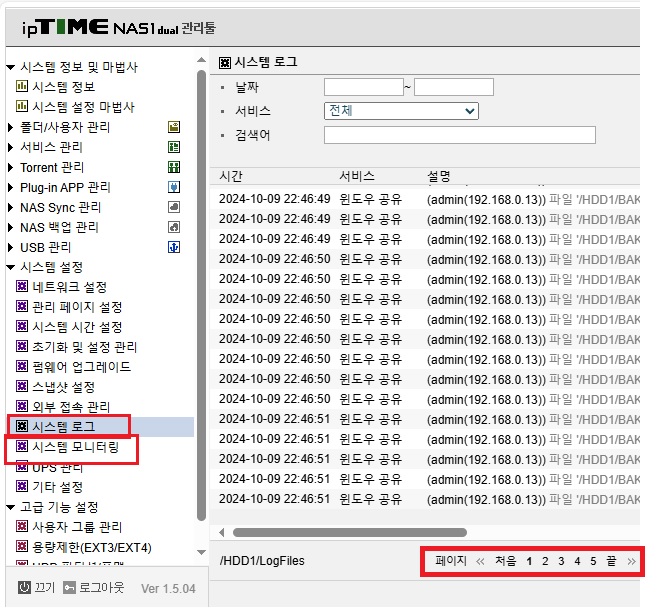
Task: Click the key icon next to 로그아웃
Action: 69,588
